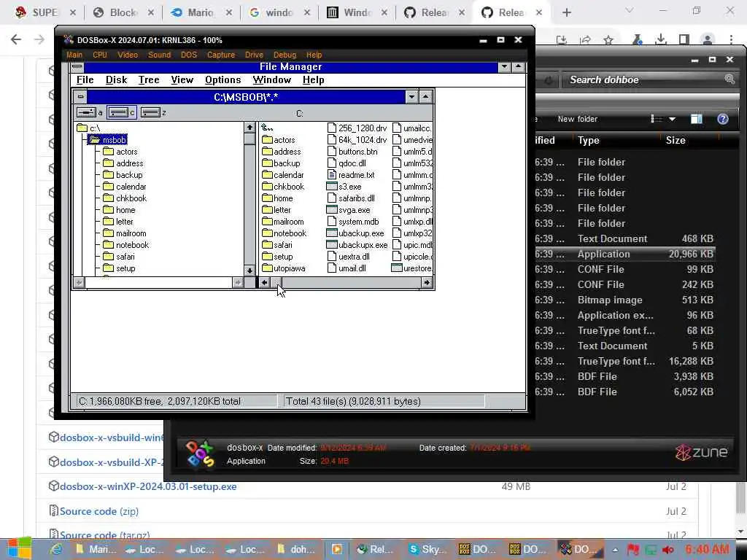Screen dimensions: 747x560
Task: Open the Tree menu in File Manager
Action: (149, 79)
